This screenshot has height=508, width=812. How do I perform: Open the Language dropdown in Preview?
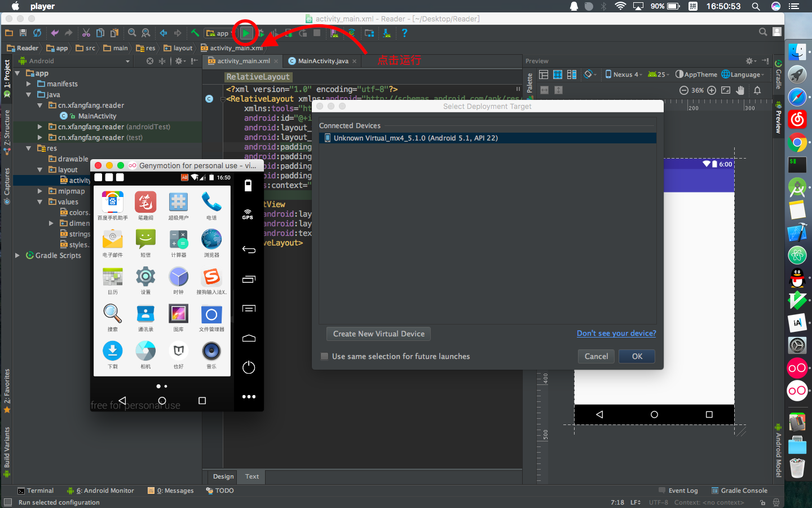click(743, 75)
